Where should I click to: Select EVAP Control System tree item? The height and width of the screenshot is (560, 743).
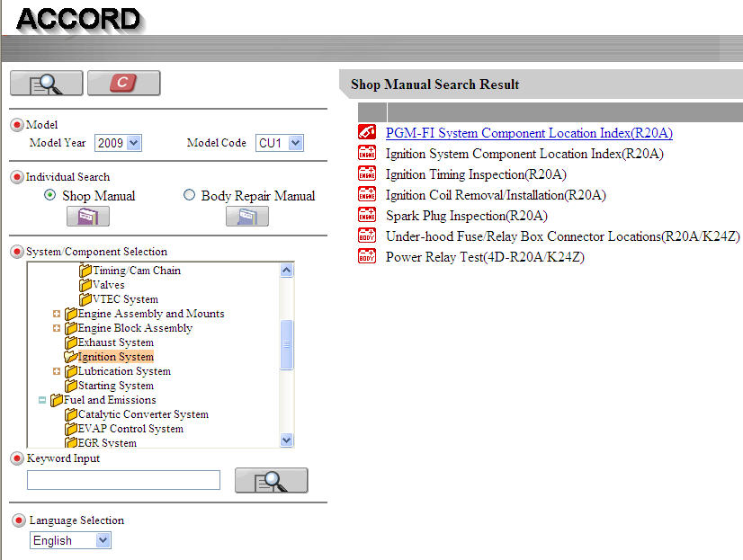coord(130,429)
